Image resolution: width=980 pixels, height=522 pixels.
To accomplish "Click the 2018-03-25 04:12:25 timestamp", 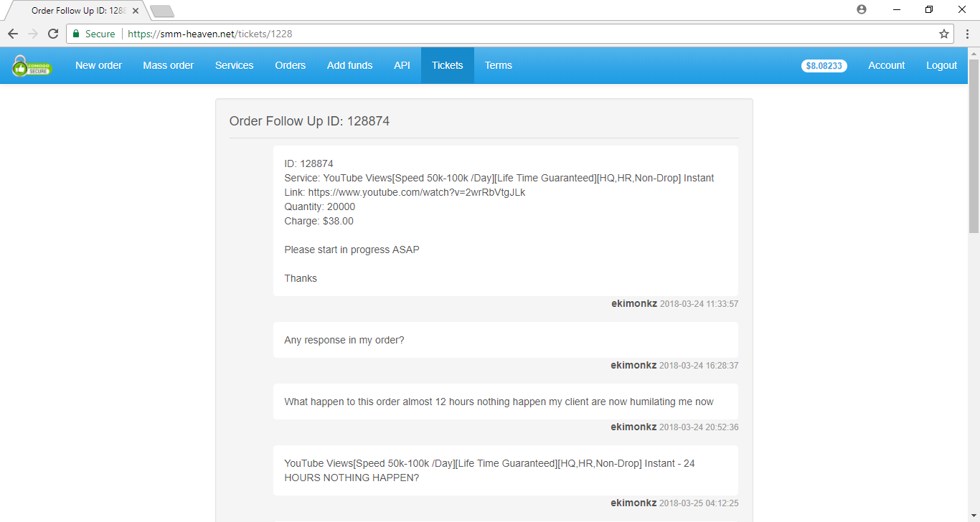I will tap(699, 503).
